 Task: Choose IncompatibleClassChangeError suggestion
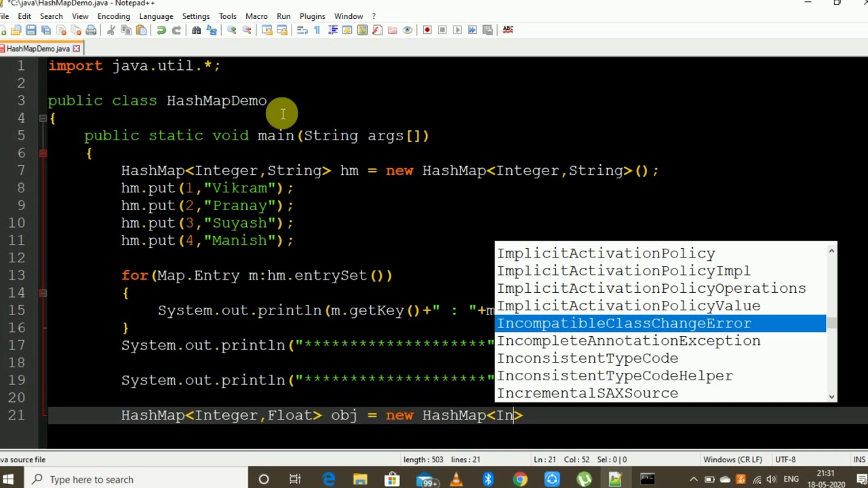tap(661, 323)
